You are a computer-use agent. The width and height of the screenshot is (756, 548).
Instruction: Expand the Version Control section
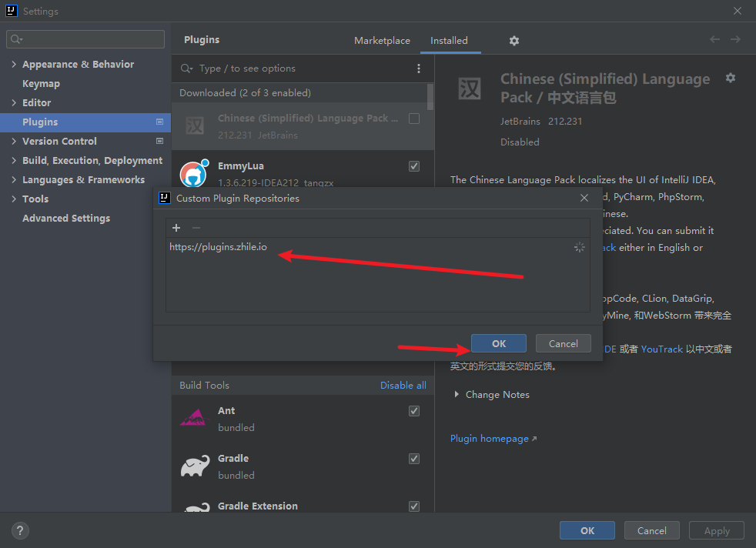click(14, 141)
